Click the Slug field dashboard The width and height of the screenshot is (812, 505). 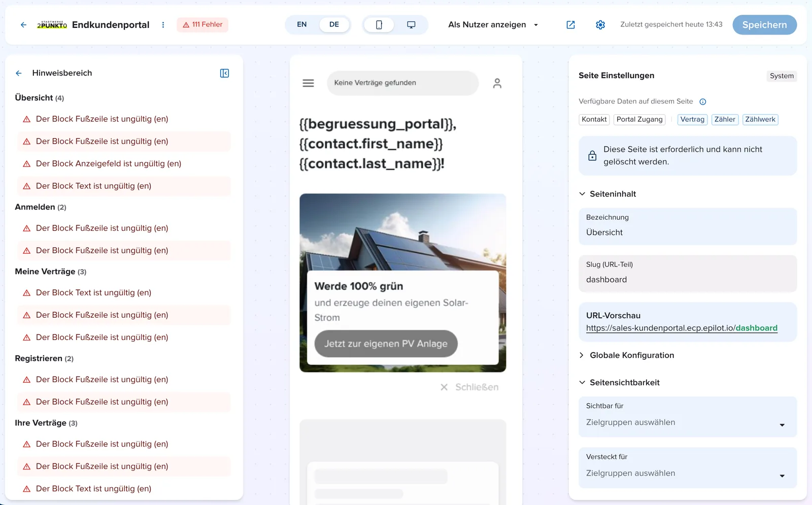point(688,274)
